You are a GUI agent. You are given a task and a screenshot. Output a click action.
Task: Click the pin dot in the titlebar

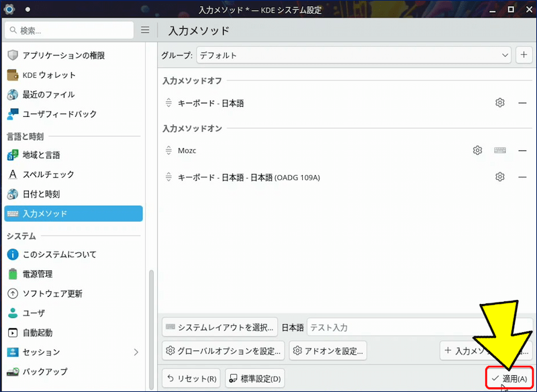coord(28,9)
